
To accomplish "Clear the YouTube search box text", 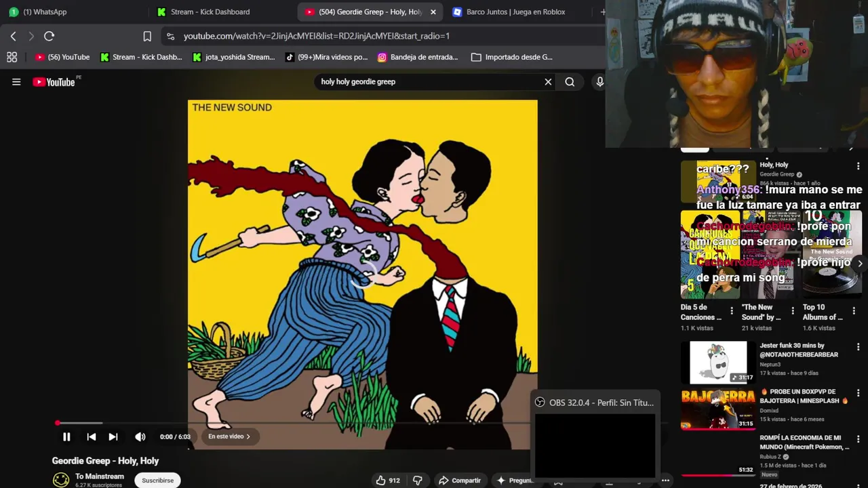I will (548, 82).
